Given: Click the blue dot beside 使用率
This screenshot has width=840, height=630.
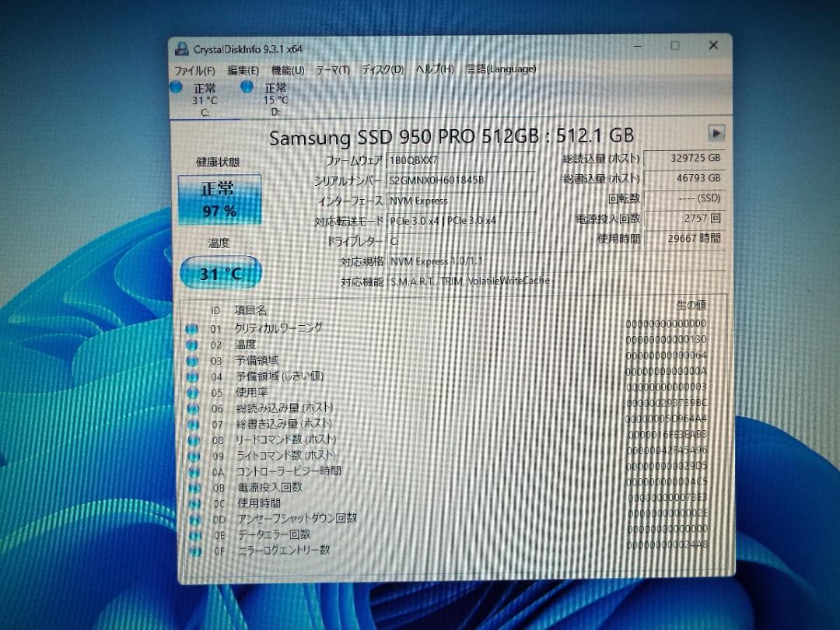Looking at the screenshot, I should tap(191, 392).
